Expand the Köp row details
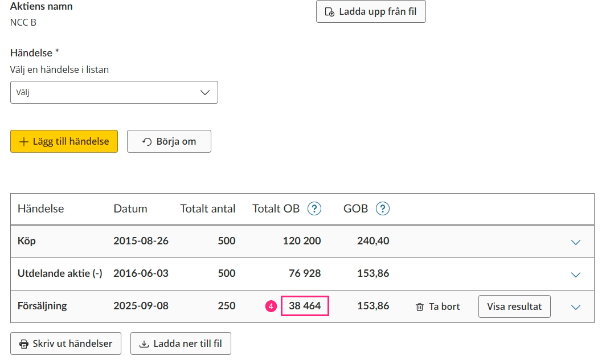This screenshot has width=606, height=364. click(575, 242)
